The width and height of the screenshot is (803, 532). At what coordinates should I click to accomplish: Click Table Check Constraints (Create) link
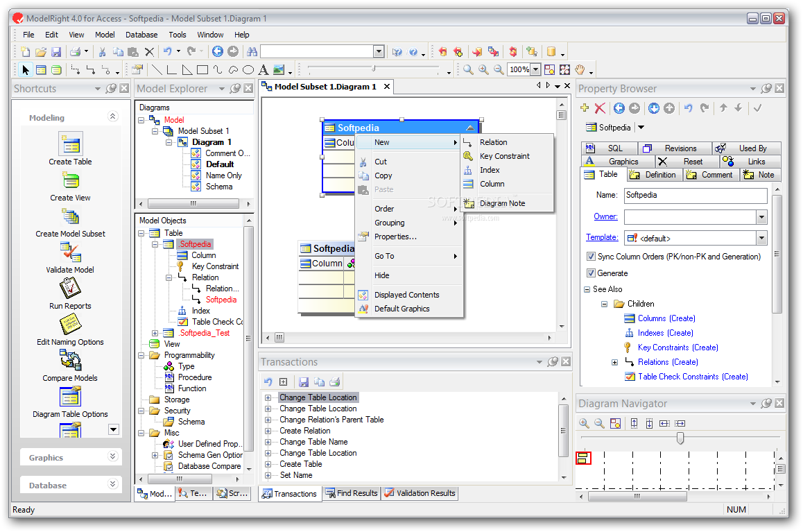[693, 377]
